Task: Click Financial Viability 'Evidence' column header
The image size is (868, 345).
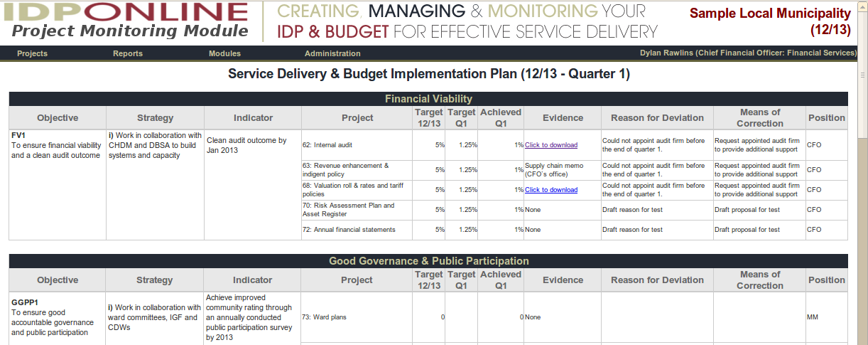Action: click(563, 118)
